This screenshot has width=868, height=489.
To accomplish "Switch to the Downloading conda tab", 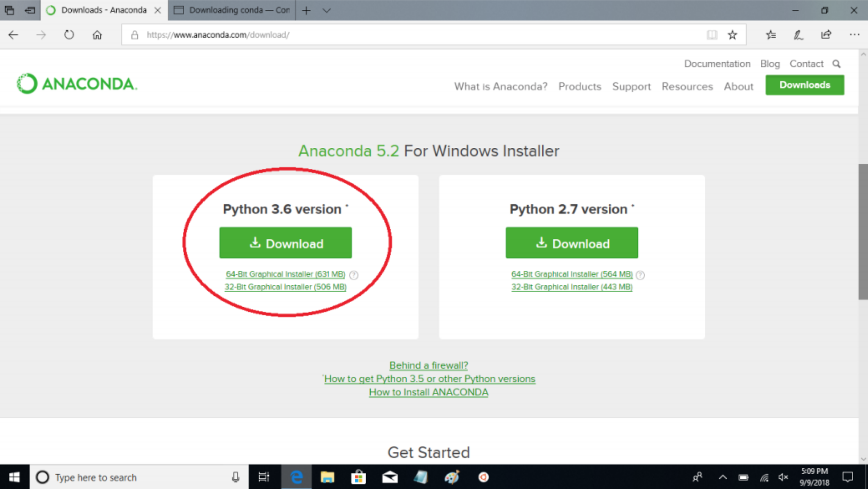I will [232, 10].
